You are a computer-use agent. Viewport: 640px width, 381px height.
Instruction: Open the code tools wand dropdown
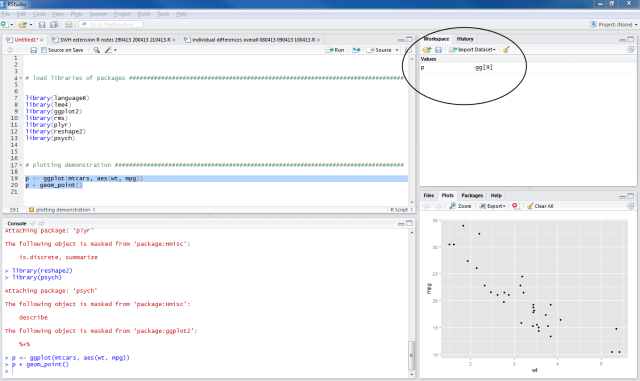click(110, 50)
